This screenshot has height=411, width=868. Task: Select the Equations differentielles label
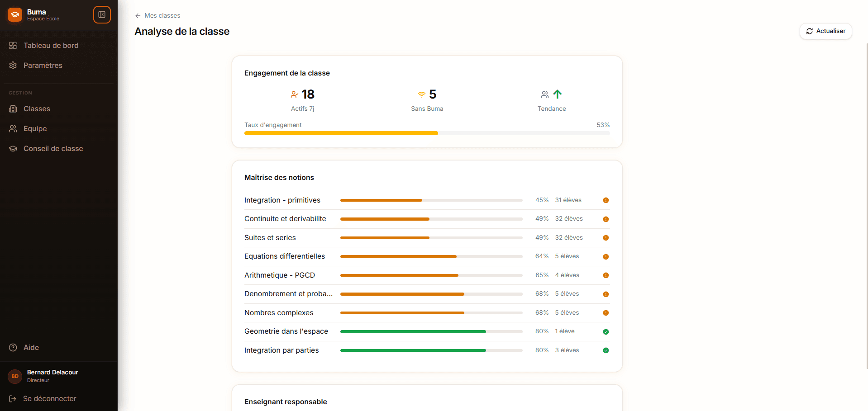tap(285, 256)
